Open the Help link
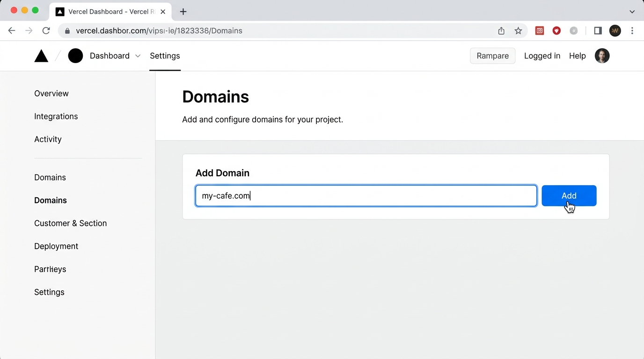The height and width of the screenshot is (359, 644). pos(577,56)
